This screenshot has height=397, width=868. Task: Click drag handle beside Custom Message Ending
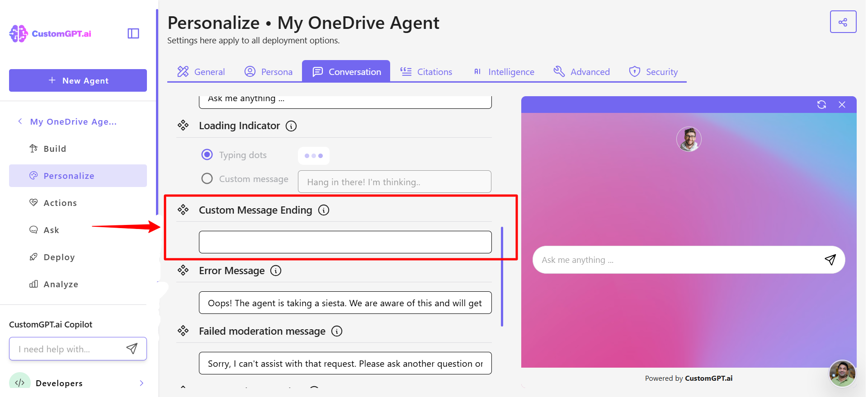(x=183, y=209)
